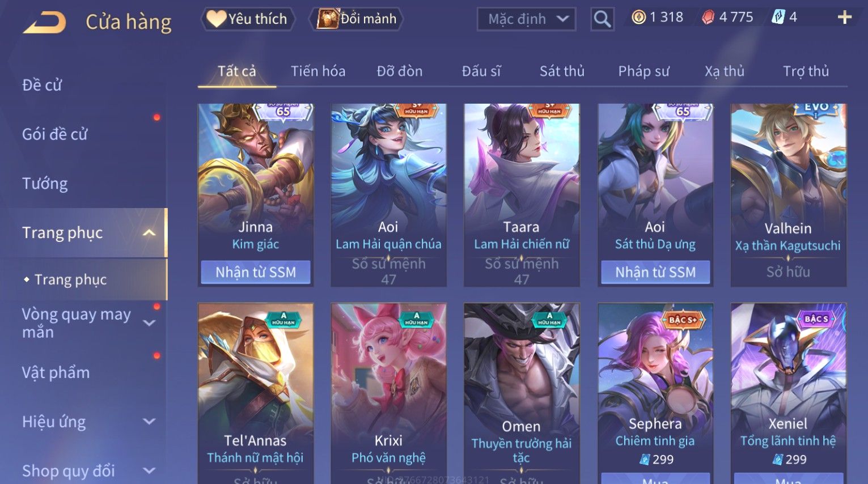Open Đổi mảnh fragment exchange
Screen dimensions: 868x484
pos(357,19)
